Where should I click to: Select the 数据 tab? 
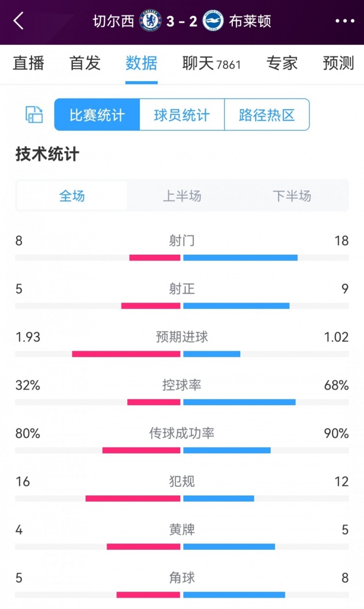click(141, 63)
